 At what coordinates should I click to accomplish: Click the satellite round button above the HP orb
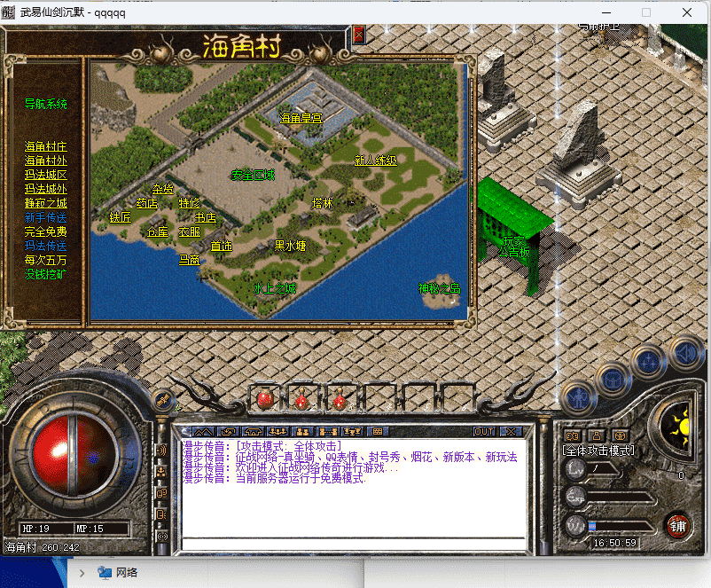point(163,399)
